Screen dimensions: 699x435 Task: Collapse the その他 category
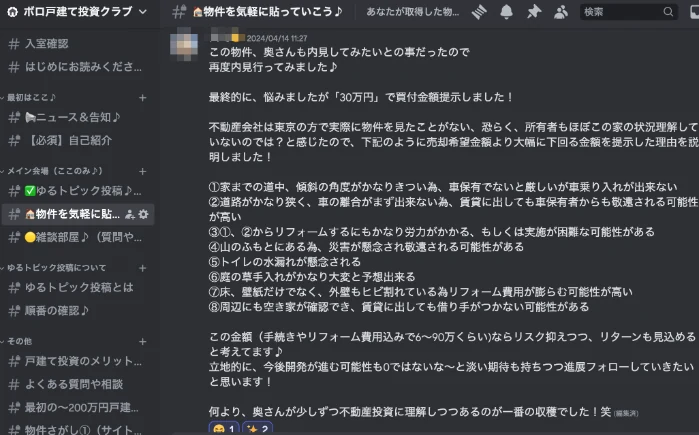(x=18, y=341)
